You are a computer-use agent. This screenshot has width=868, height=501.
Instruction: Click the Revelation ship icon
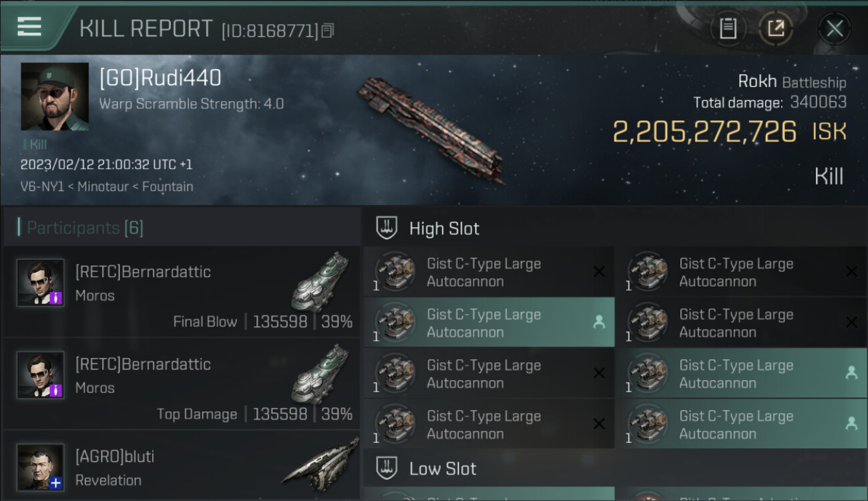320,461
